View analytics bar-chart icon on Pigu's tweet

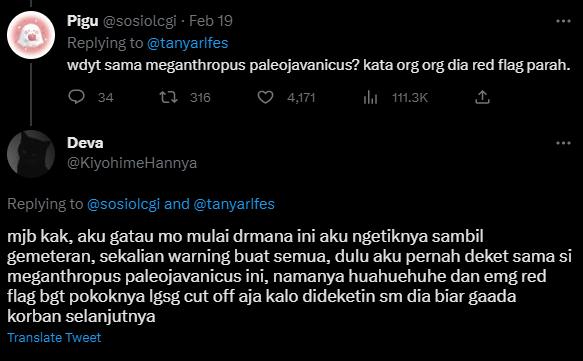(370, 98)
